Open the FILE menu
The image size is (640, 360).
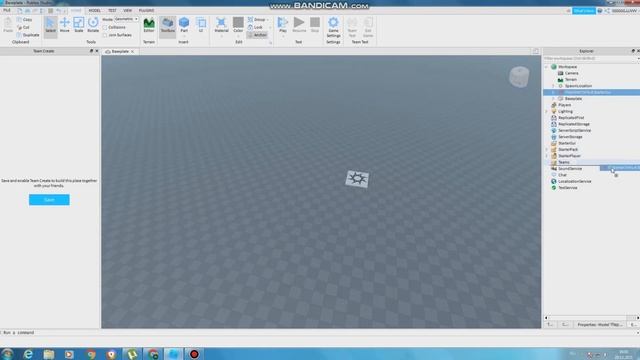[7, 11]
